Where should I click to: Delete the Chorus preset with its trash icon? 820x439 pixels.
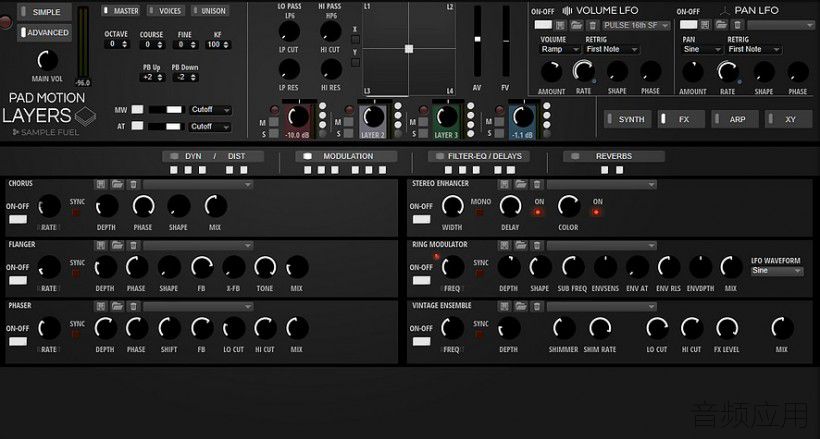(x=133, y=184)
